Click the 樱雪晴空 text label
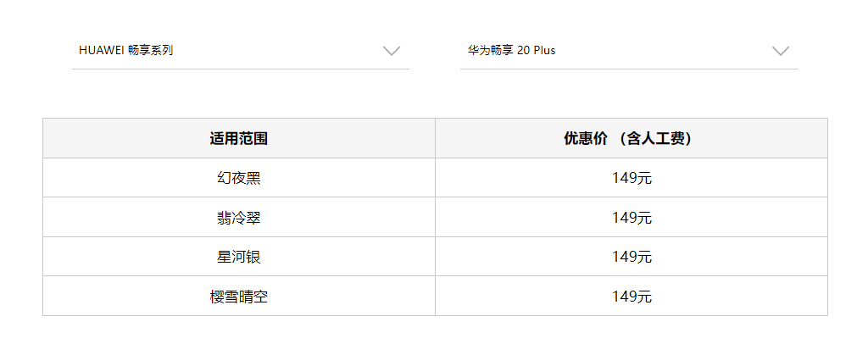 (x=239, y=297)
